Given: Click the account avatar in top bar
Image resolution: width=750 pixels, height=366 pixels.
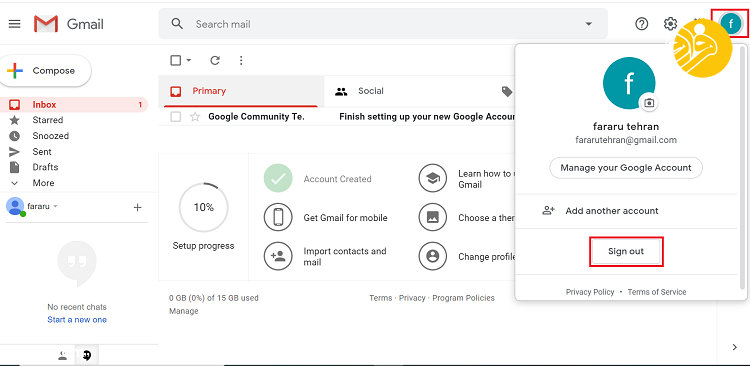Looking at the screenshot, I should (730, 23).
